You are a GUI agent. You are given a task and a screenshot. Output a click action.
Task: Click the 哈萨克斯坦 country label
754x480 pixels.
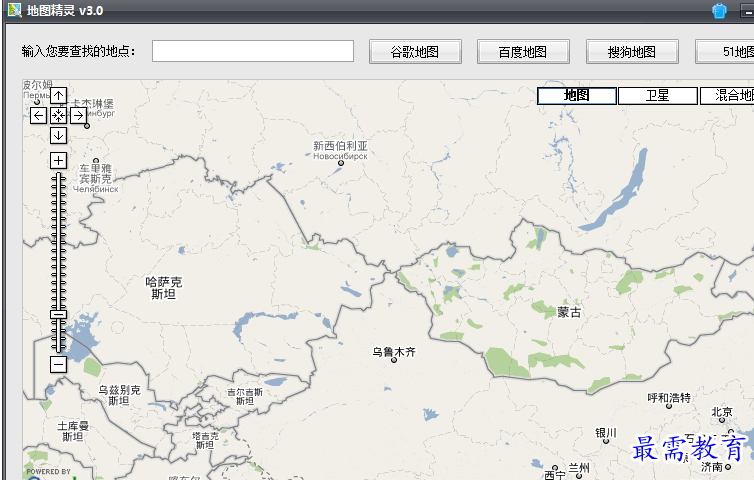163,288
